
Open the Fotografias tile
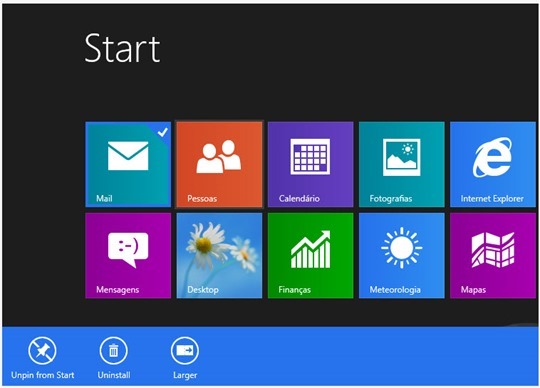pyautogui.click(x=402, y=164)
